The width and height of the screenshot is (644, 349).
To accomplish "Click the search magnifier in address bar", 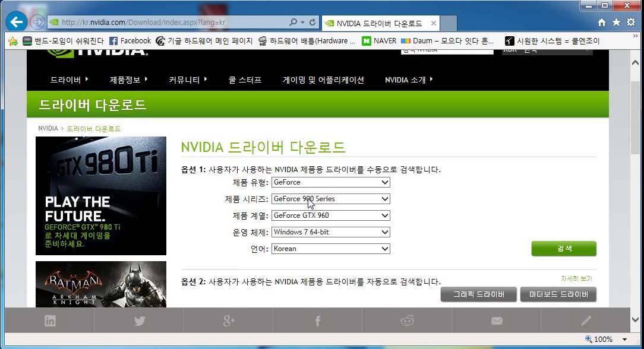I will (293, 22).
